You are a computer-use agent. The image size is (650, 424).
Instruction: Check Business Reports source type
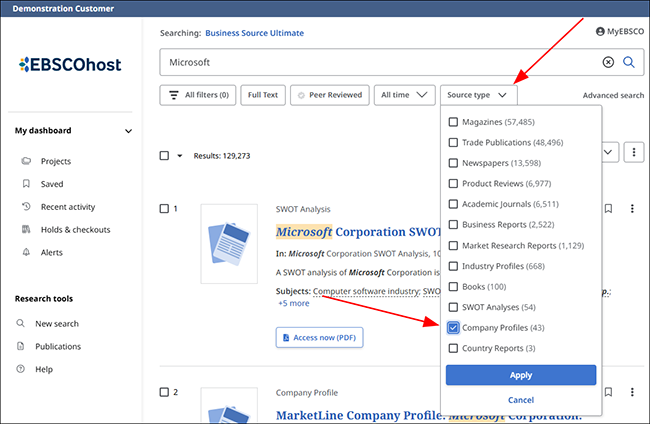click(x=454, y=225)
